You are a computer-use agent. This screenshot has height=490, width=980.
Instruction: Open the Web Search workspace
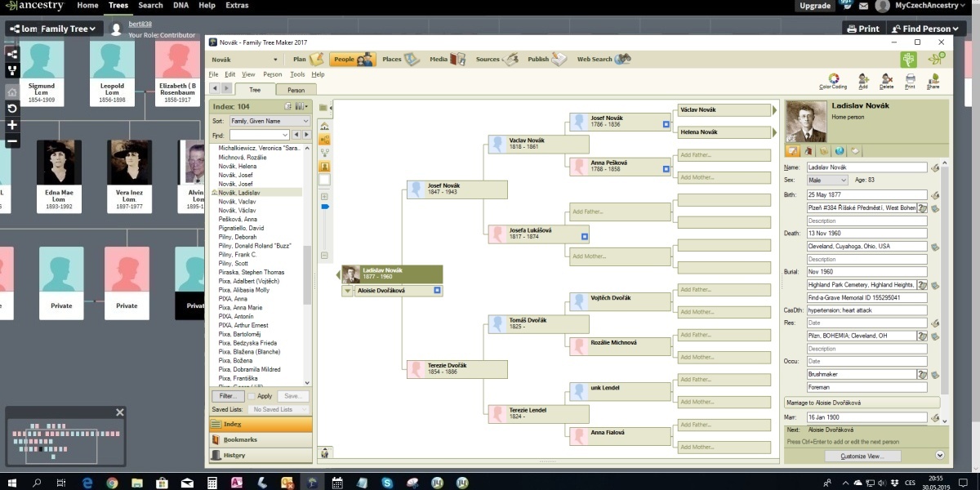(x=604, y=60)
